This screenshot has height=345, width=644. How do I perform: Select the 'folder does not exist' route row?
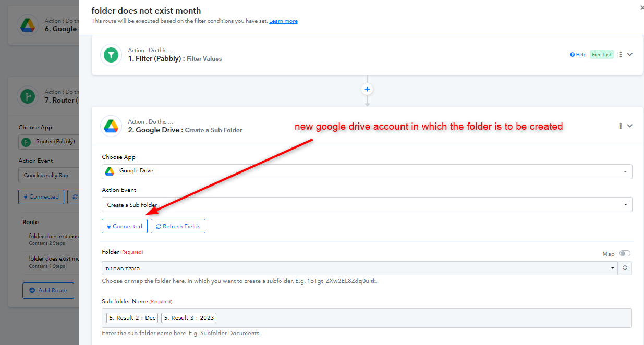(x=51, y=239)
